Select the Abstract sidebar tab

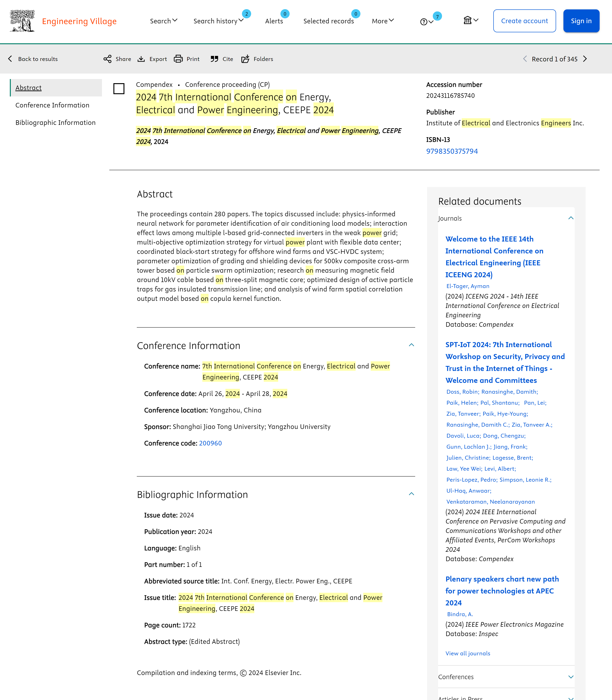(x=56, y=88)
